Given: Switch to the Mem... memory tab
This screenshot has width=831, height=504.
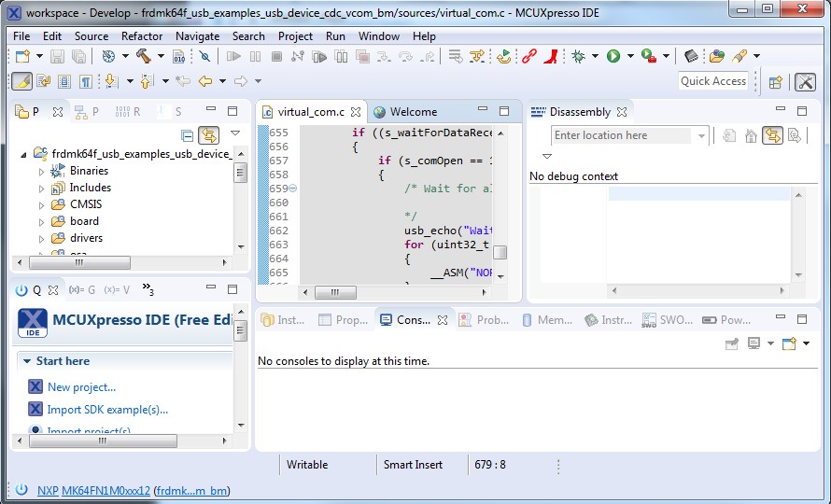Looking at the screenshot, I should (547, 319).
